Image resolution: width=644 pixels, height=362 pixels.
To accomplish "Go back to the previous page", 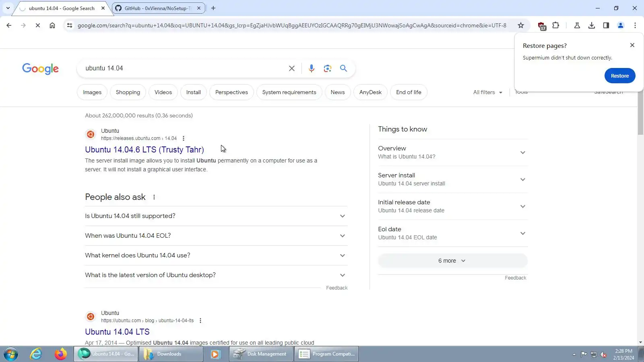I will [x=9, y=25].
